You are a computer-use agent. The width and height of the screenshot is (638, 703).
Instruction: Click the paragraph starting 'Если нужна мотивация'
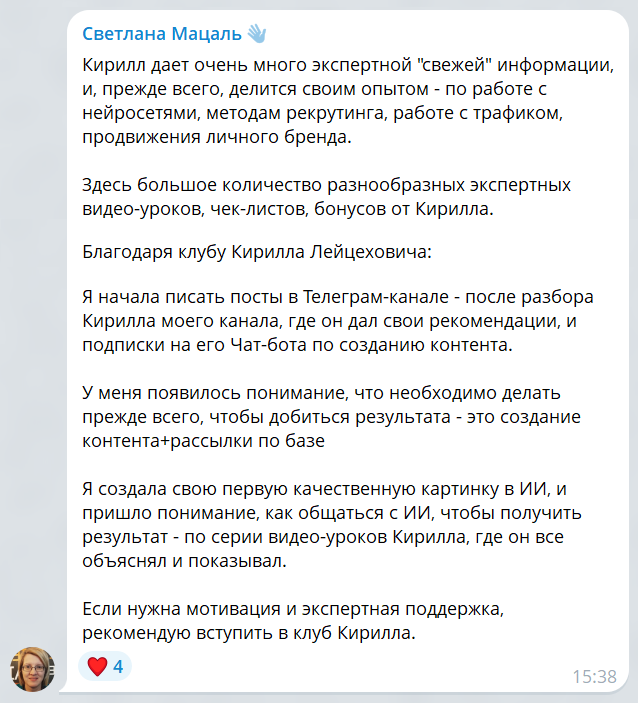click(x=293, y=621)
